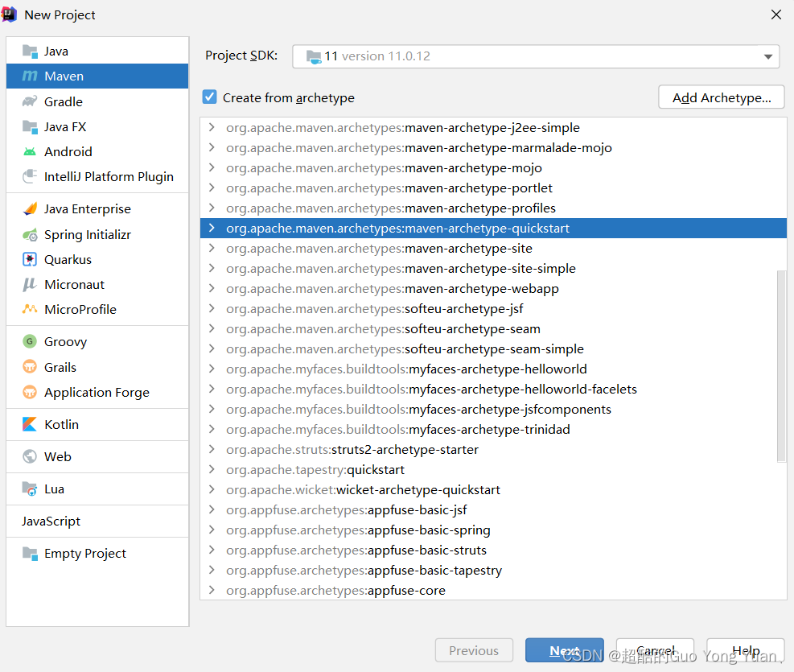Expand maven-archetype-marmalade-mojo node
This screenshot has height=672, width=794.
(x=212, y=147)
